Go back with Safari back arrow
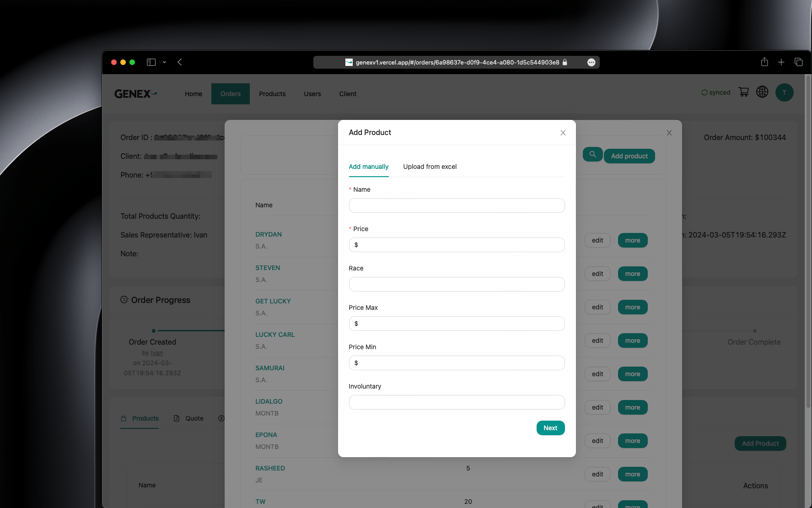Viewport: 812px width, 508px height. (x=180, y=62)
